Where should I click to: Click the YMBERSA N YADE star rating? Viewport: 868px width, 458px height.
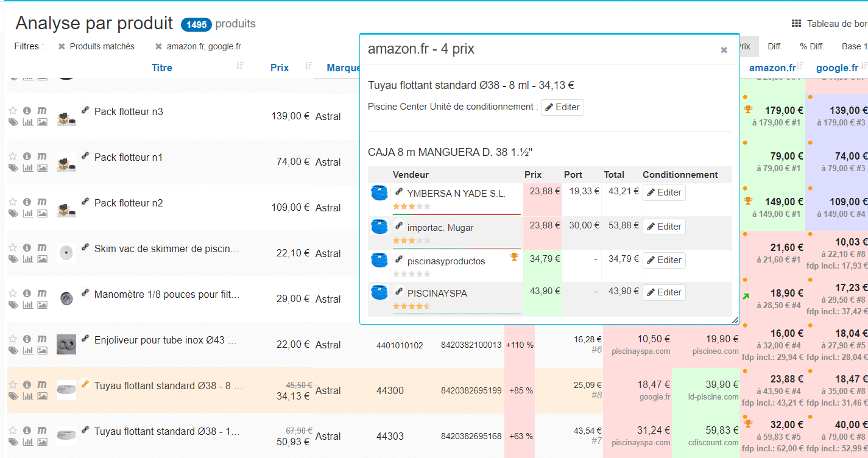coord(412,206)
